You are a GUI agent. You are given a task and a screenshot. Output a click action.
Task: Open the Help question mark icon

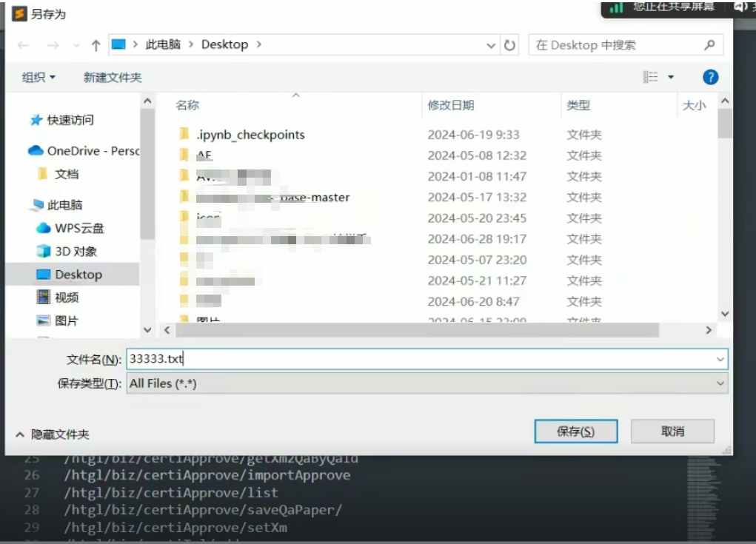pos(710,77)
